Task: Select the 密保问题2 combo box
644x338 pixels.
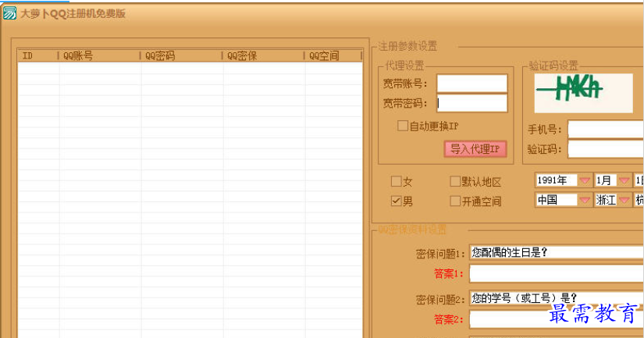Action: coord(557,298)
